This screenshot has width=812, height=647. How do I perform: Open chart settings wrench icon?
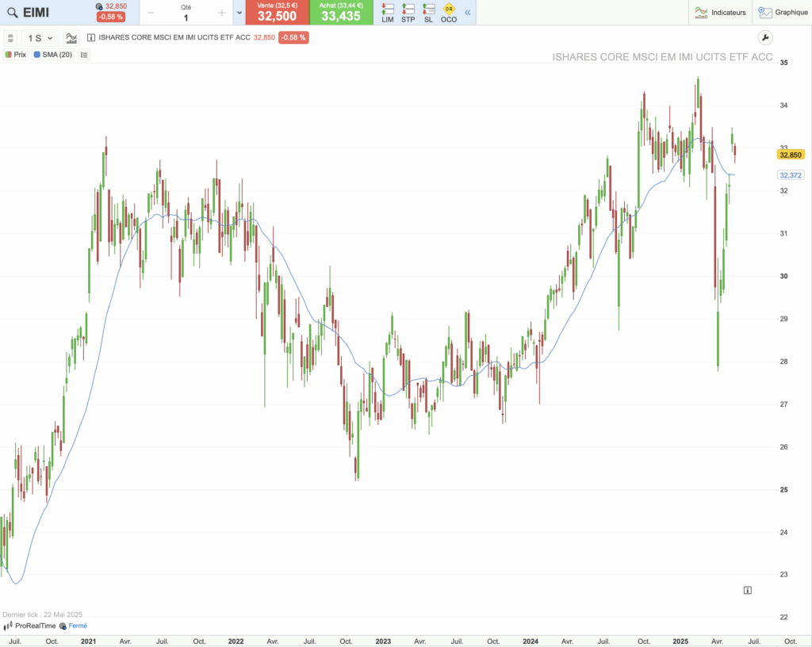[765, 38]
